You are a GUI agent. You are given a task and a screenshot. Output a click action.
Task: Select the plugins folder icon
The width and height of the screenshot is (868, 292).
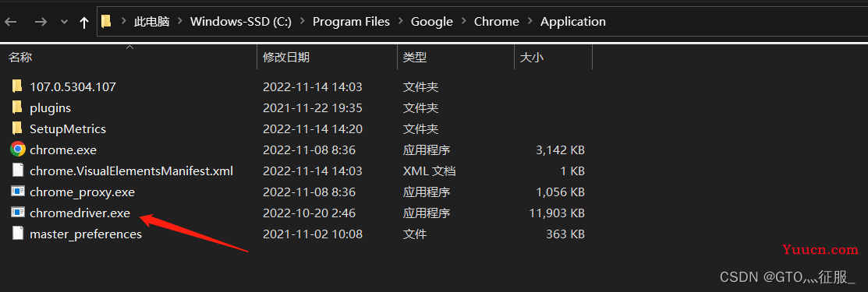point(17,107)
